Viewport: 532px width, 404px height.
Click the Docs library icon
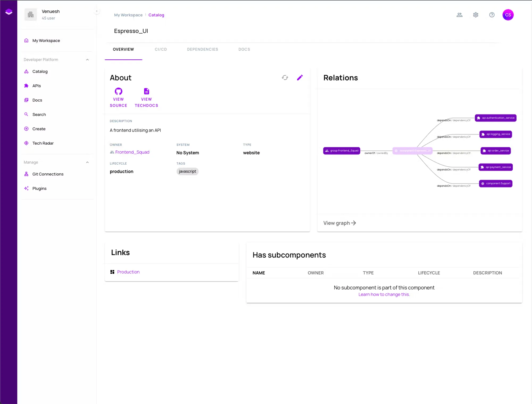(26, 100)
